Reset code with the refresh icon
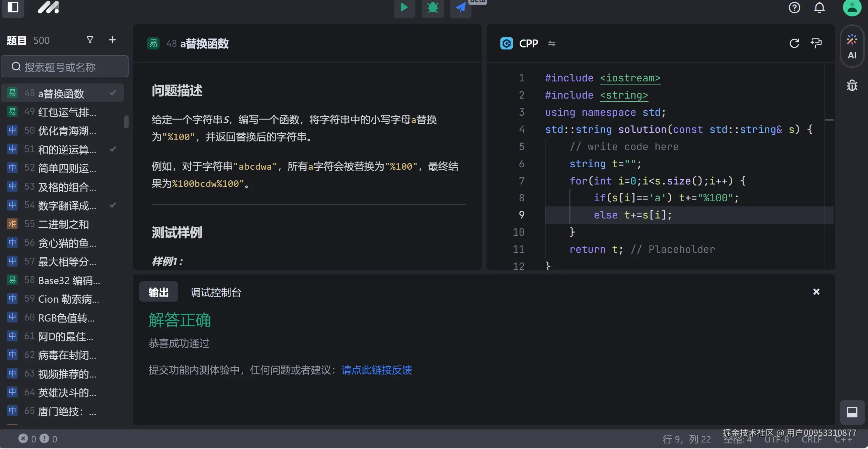The height and width of the screenshot is (449, 868). point(794,43)
